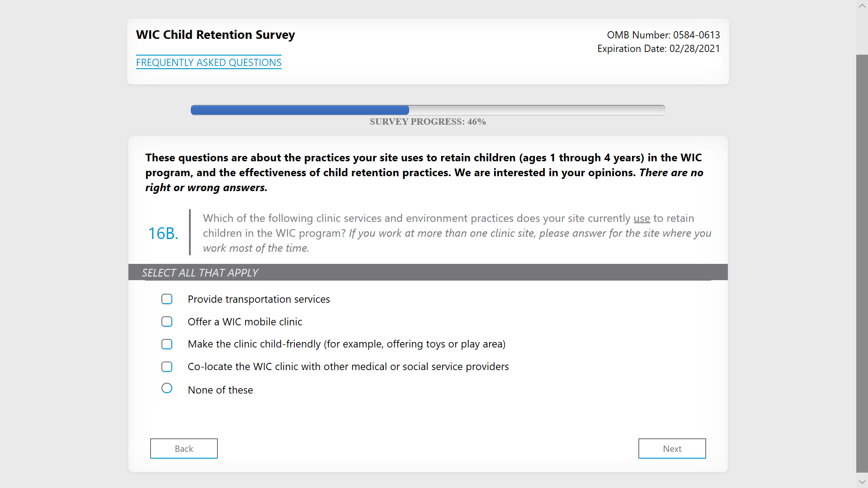
Task: Check Provide transportation services box
Action: pyautogui.click(x=167, y=299)
